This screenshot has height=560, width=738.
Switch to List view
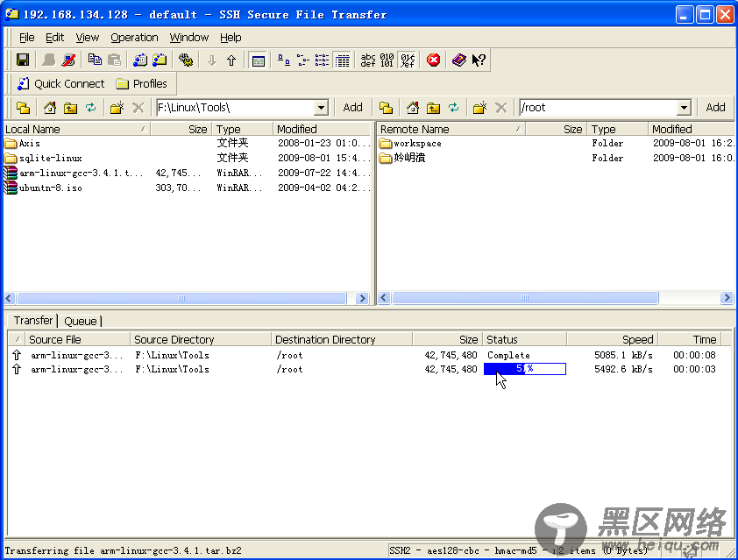(322, 60)
